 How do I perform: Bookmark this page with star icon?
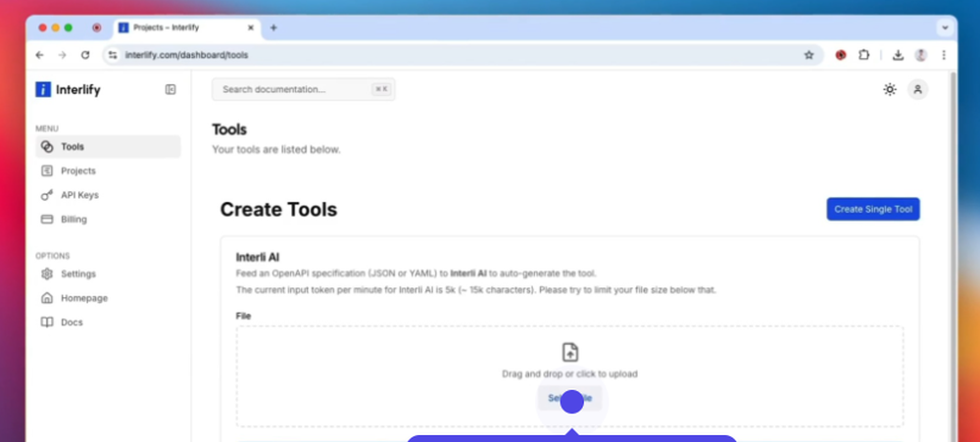click(808, 55)
